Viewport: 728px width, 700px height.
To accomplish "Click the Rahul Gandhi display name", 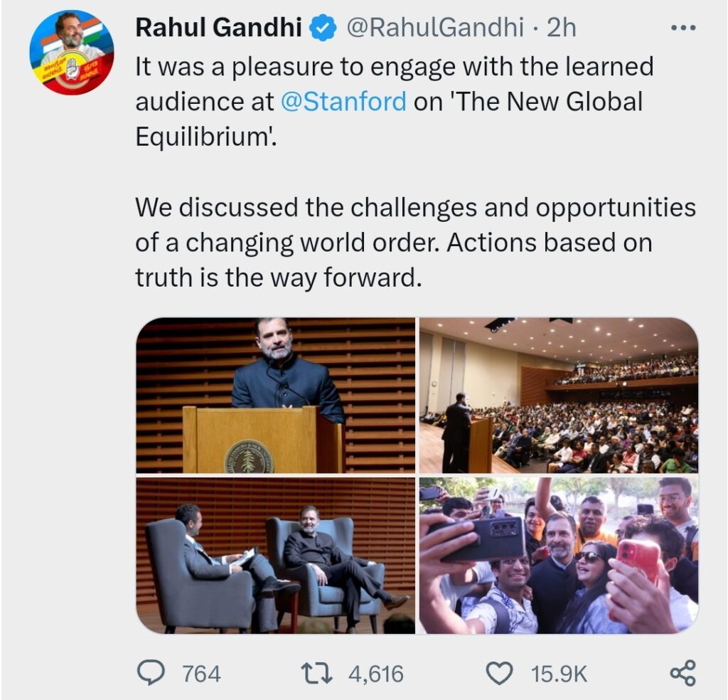I will [x=219, y=27].
